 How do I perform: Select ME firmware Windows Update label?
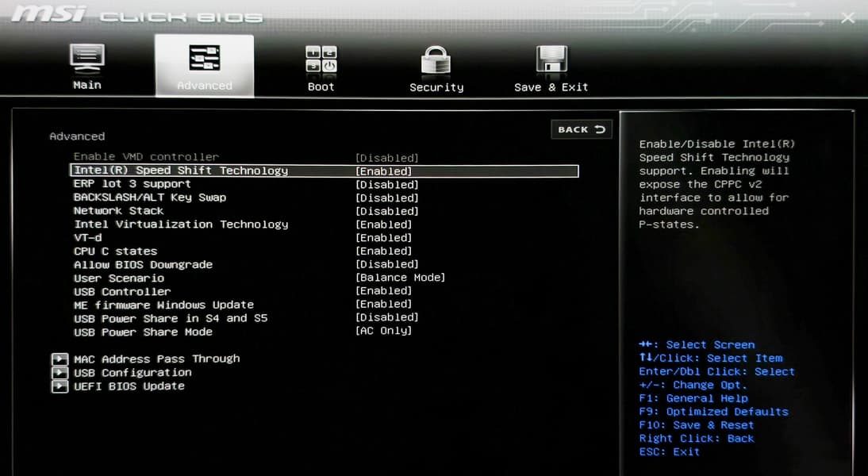click(x=164, y=305)
